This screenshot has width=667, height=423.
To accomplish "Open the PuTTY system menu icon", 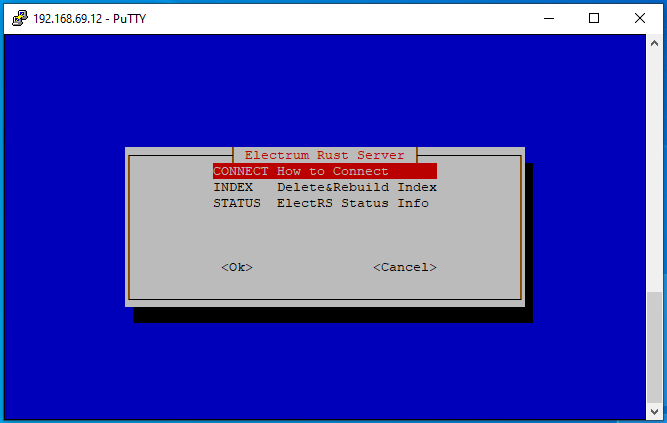I will pyautogui.click(x=20, y=18).
